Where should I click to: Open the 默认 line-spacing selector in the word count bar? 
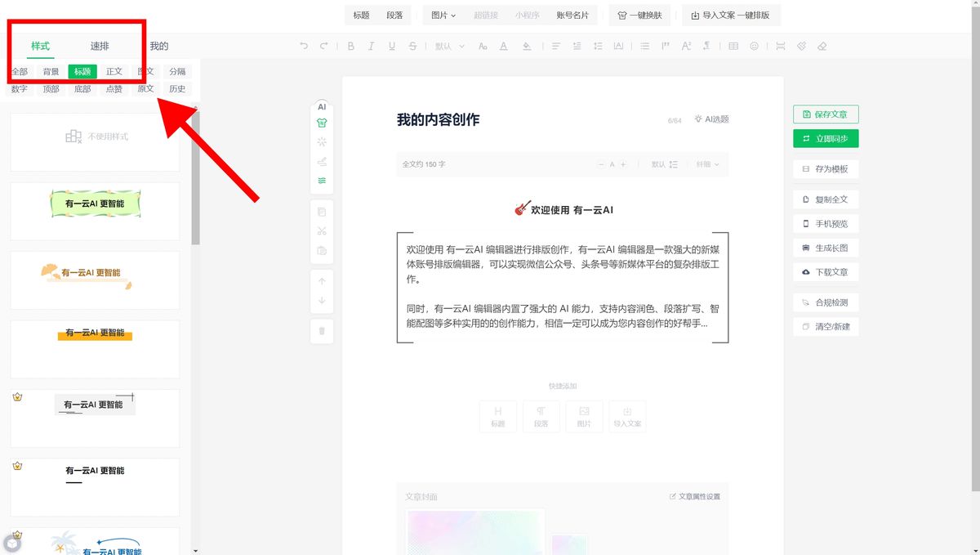665,164
